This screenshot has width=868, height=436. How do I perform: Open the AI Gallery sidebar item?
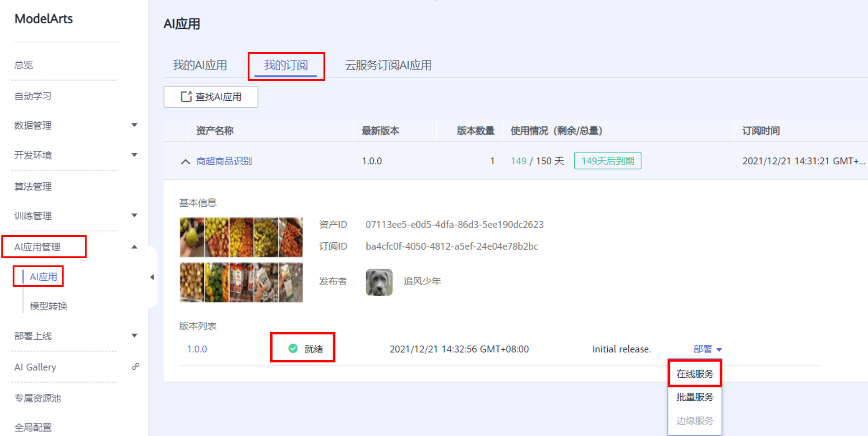point(35,367)
